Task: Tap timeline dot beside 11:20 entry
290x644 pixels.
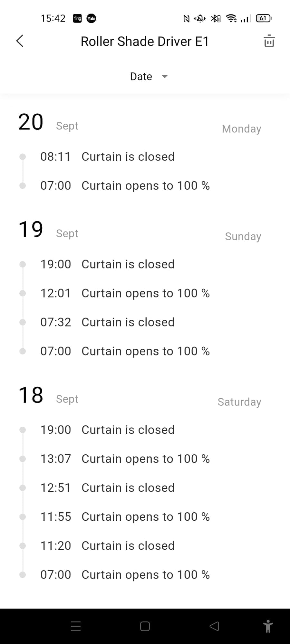Action: point(23,546)
